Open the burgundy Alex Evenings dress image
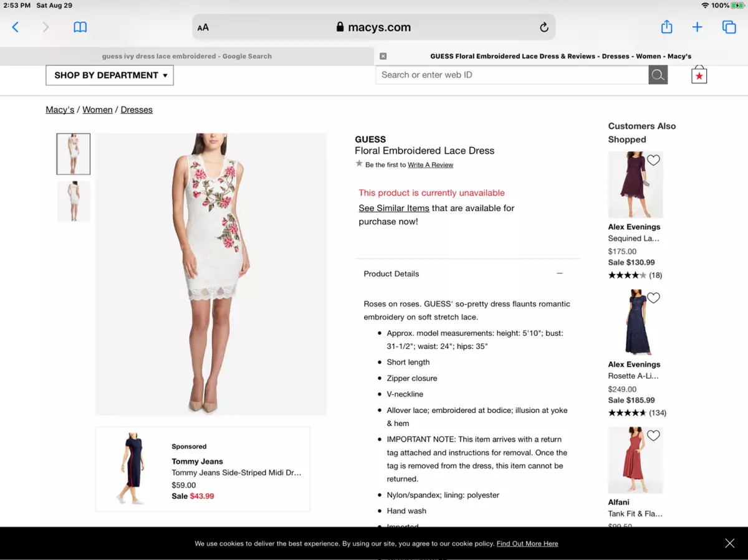 (635, 184)
